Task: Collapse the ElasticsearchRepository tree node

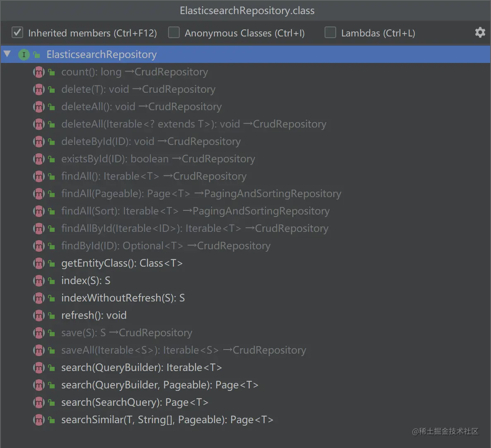Action: click(7, 54)
